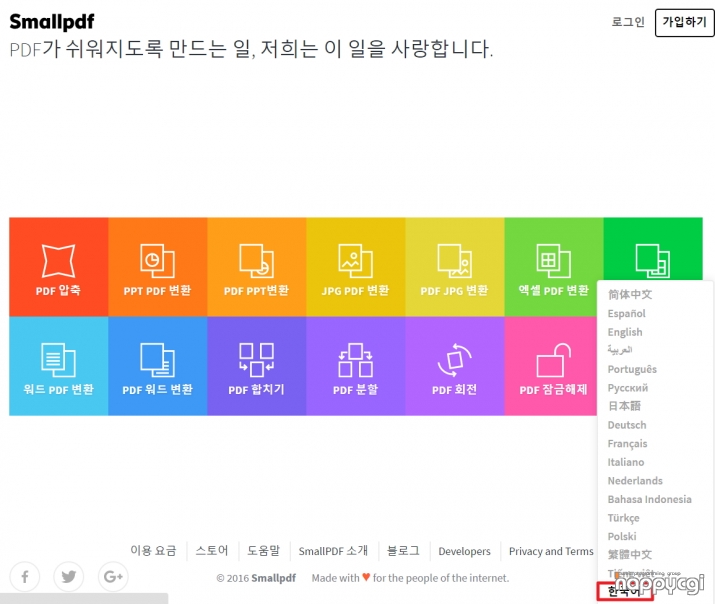The height and width of the screenshot is (604, 715).
Task: Select Italiano from the language list
Action: pyautogui.click(x=626, y=462)
